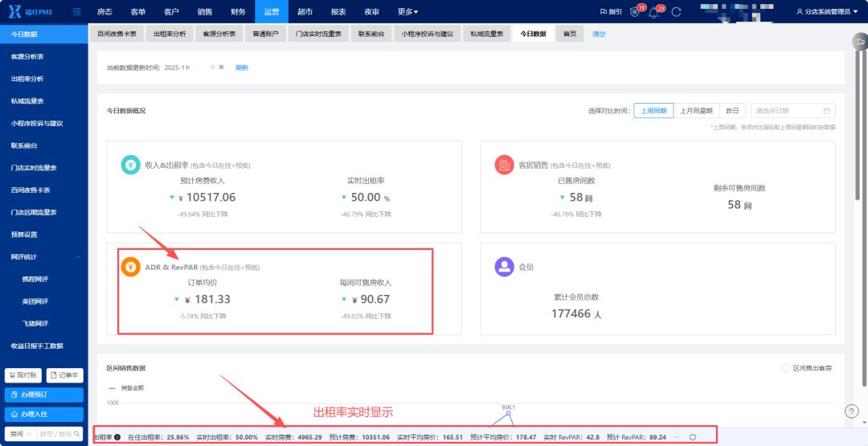Open the 客单 top menu

(138, 11)
